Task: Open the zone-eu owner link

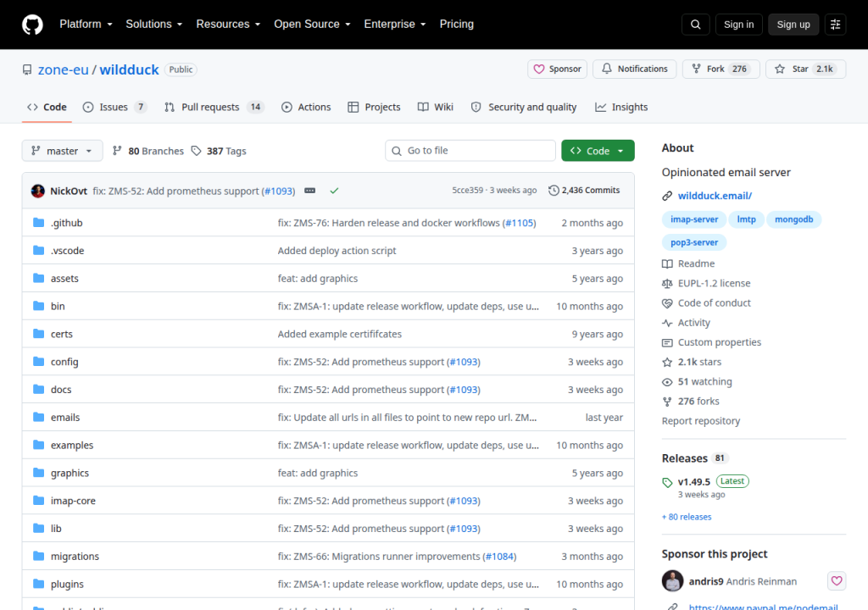Action: point(63,69)
